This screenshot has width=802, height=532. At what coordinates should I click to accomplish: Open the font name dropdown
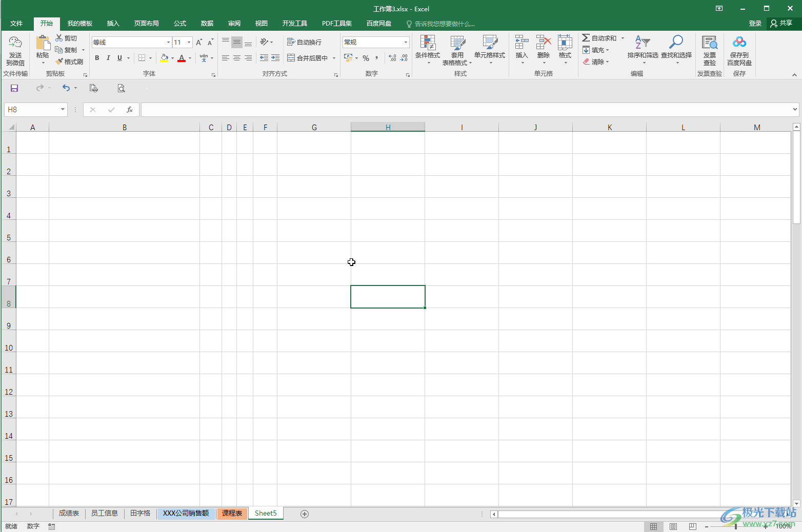click(168, 42)
